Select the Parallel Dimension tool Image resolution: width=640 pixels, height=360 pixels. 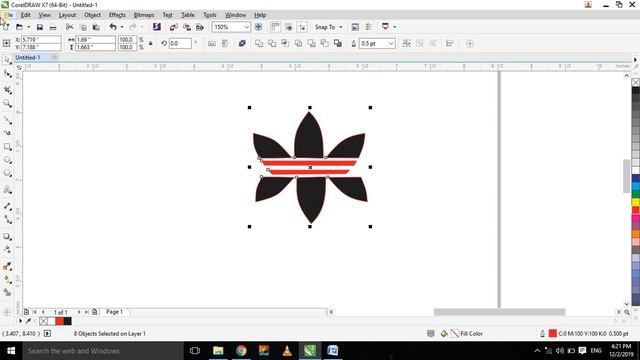[x=7, y=206]
